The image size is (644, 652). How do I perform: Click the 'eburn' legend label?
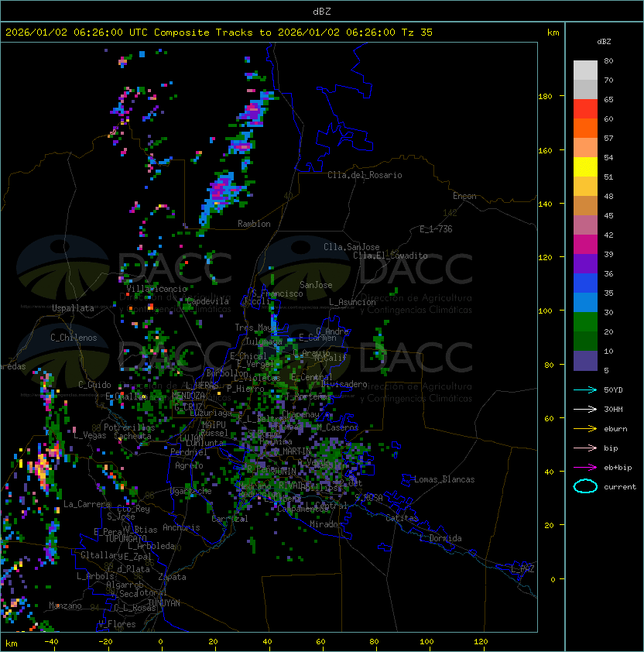[x=615, y=429]
